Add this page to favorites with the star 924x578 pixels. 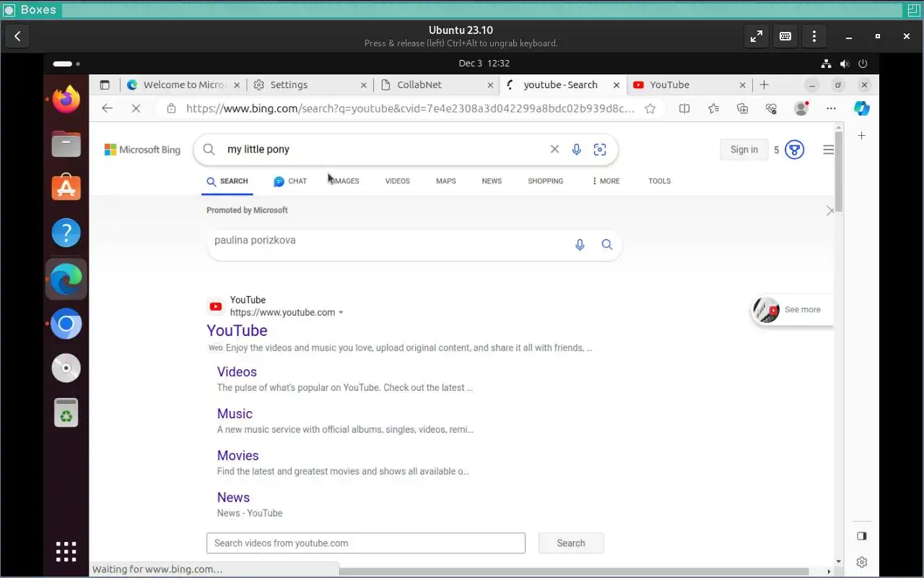point(650,108)
